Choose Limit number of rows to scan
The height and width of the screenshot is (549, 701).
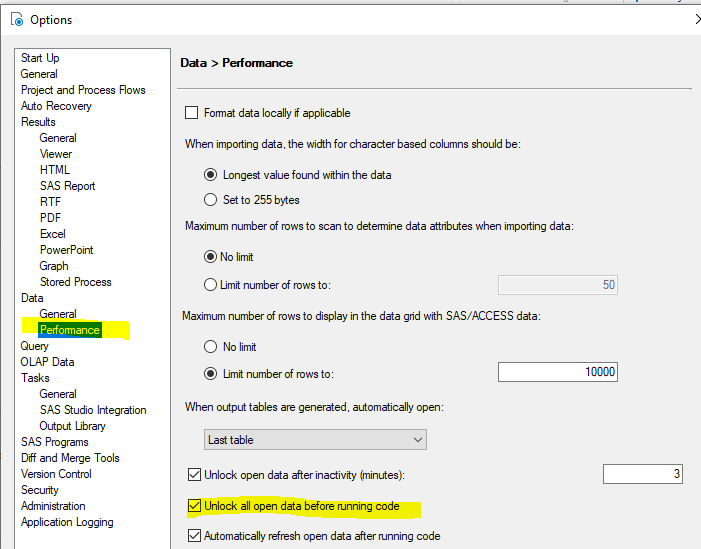click(210, 285)
